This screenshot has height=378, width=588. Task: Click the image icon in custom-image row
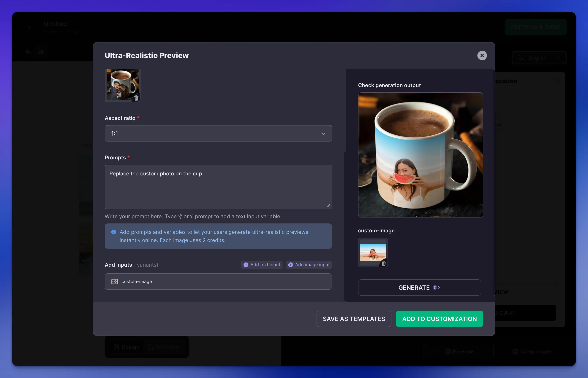(x=114, y=282)
